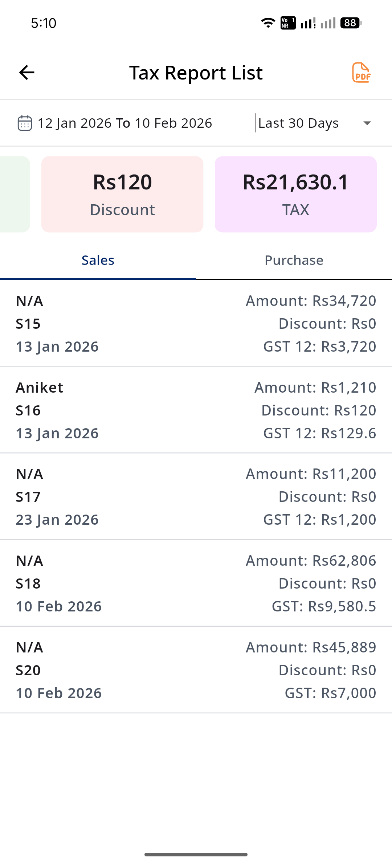Viewport: 392px width, 868px height.
Task: Tap the Wi-Fi status icon
Action: (x=268, y=23)
